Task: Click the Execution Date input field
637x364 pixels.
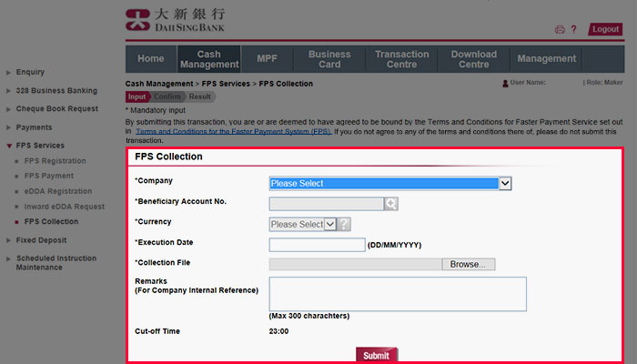Action: 317,245
